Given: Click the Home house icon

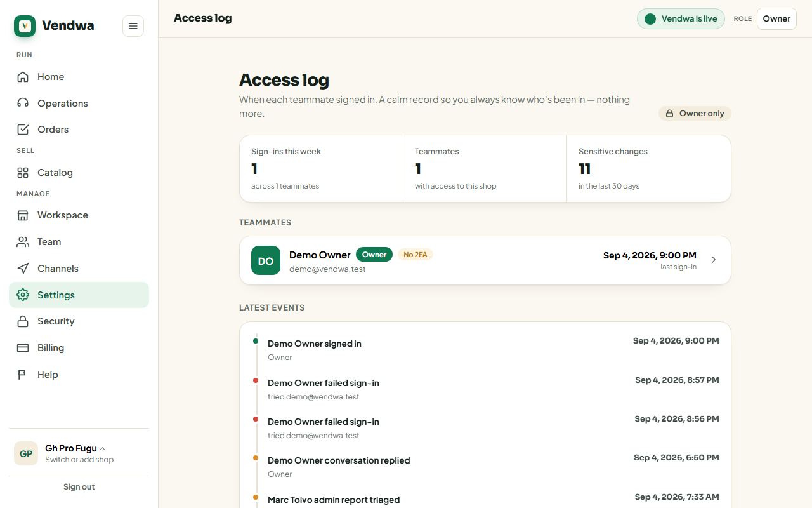Looking at the screenshot, I should click(23, 77).
